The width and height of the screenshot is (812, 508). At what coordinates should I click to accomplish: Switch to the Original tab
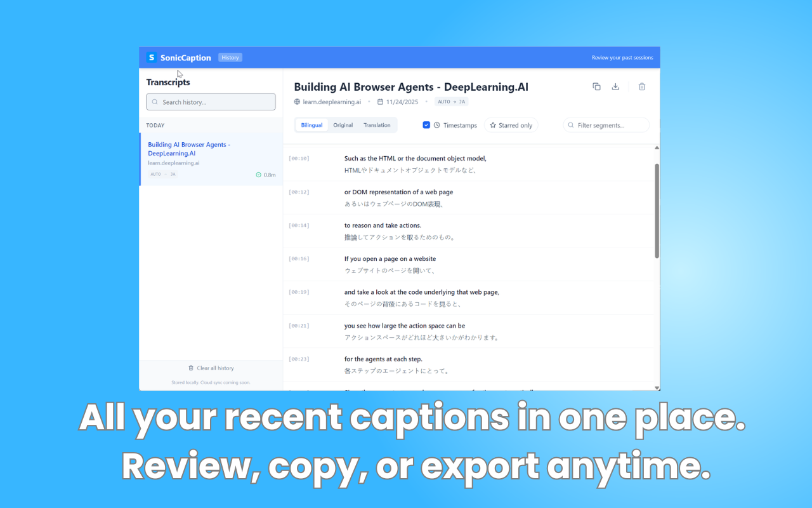[x=343, y=125]
